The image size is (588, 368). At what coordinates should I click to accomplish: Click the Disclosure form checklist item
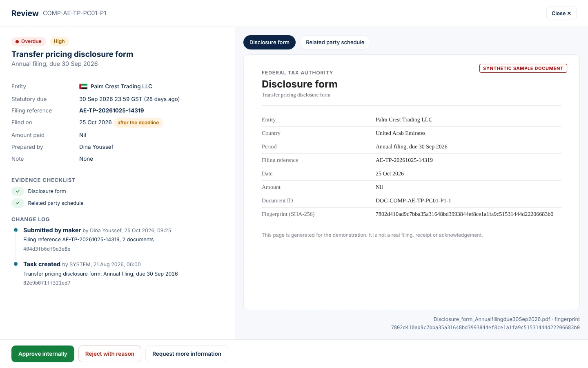pyautogui.click(x=47, y=191)
